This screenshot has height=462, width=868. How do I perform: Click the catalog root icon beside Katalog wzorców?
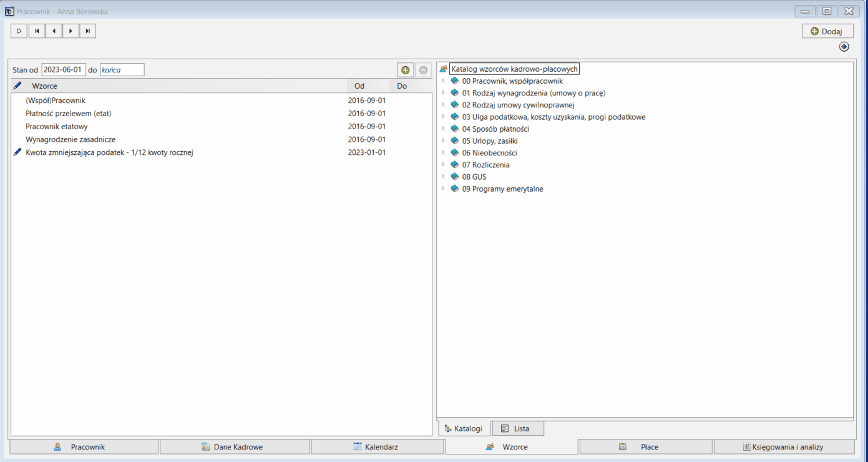pyautogui.click(x=444, y=69)
